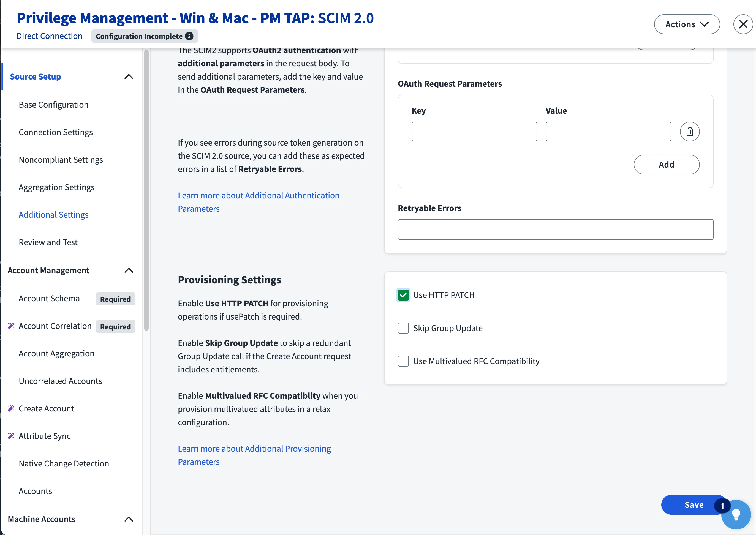Enable the Skip Group Update checkbox
This screenshot has width=756, height=535.
tap(403, 328)
